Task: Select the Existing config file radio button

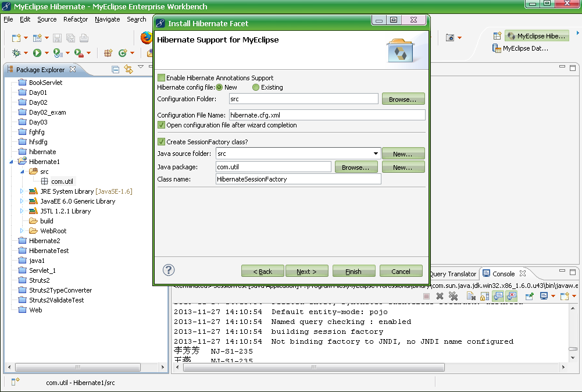Action: click(x=255, y=87)
